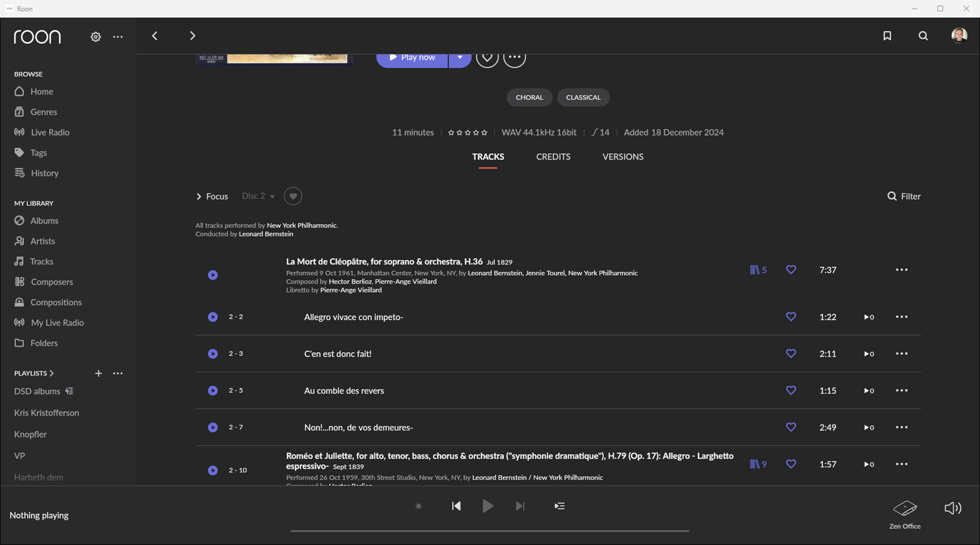Switch to the TRACKS tab
Viewport: 980px width, 545px height.
[488, 157]
